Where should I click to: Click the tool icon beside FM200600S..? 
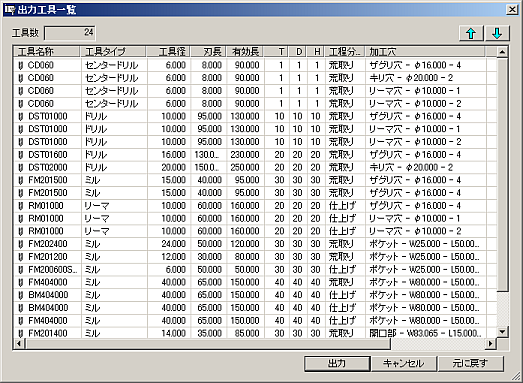click(21, 270)
